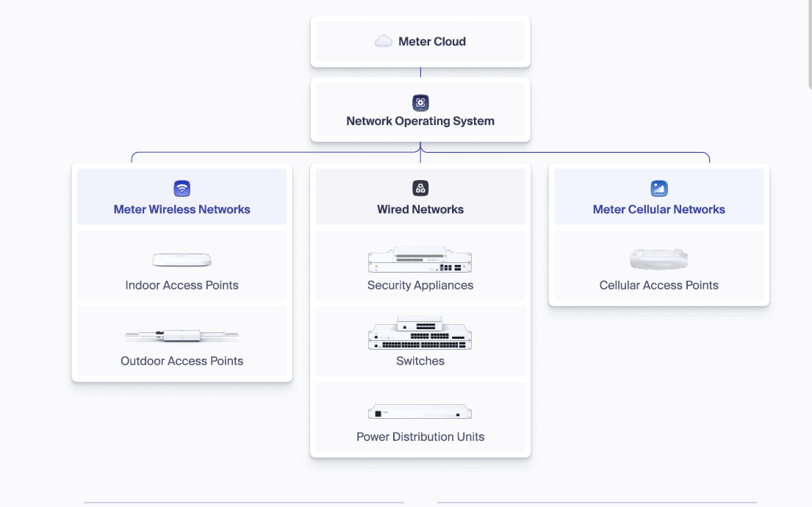
Task: Click the Wired Networks node icon
Action: point(420,188)
